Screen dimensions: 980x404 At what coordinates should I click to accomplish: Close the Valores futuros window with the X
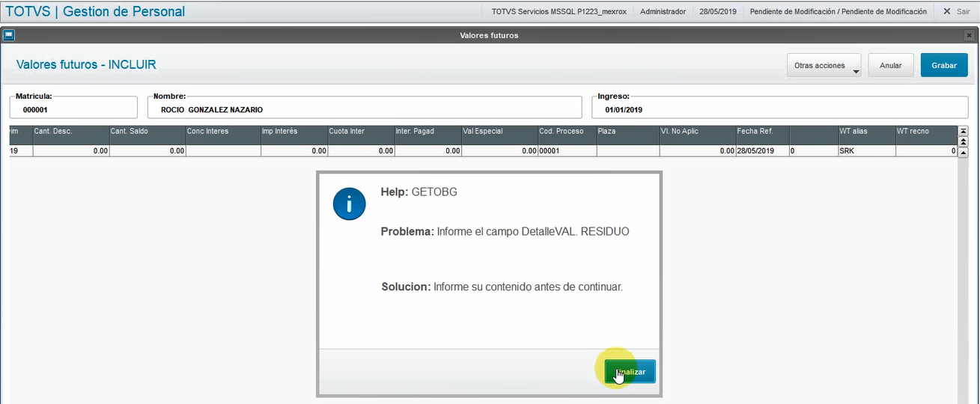(970, 35)
